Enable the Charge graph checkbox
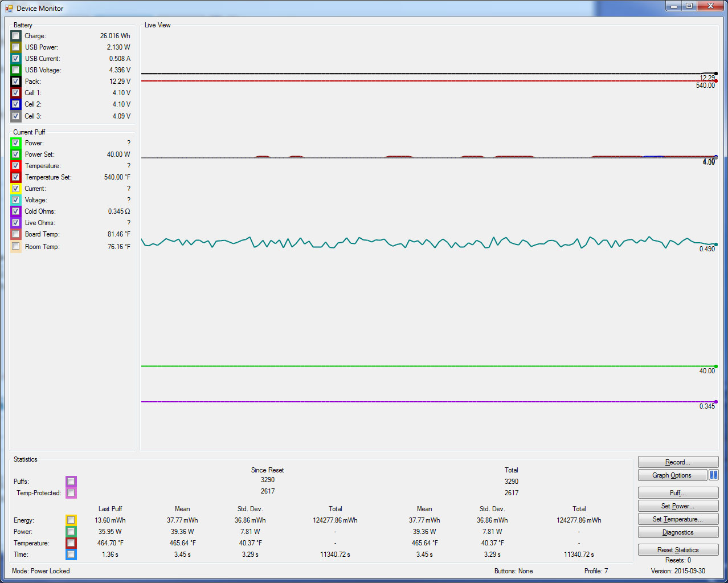This screenshot has width=728, height=583. [16, 36]
